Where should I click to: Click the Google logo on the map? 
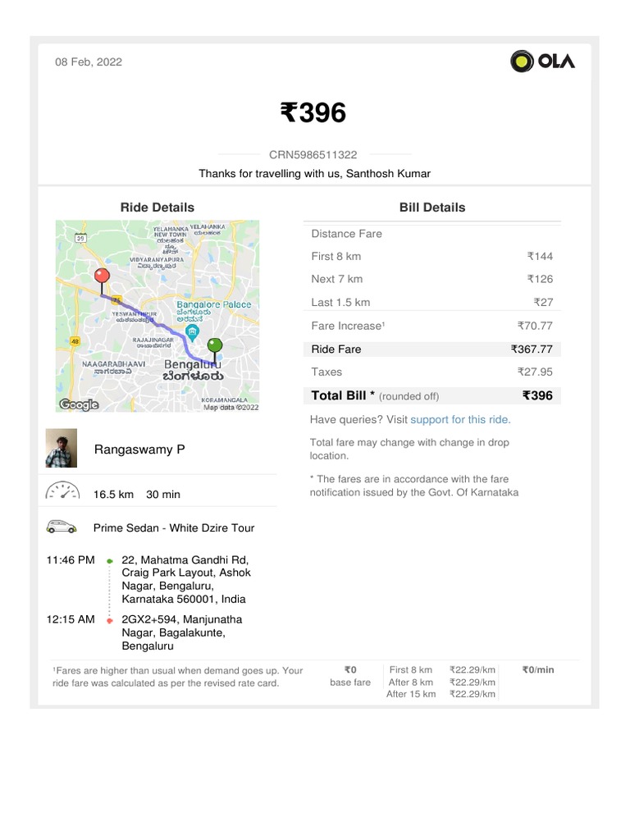pos(79,404)
